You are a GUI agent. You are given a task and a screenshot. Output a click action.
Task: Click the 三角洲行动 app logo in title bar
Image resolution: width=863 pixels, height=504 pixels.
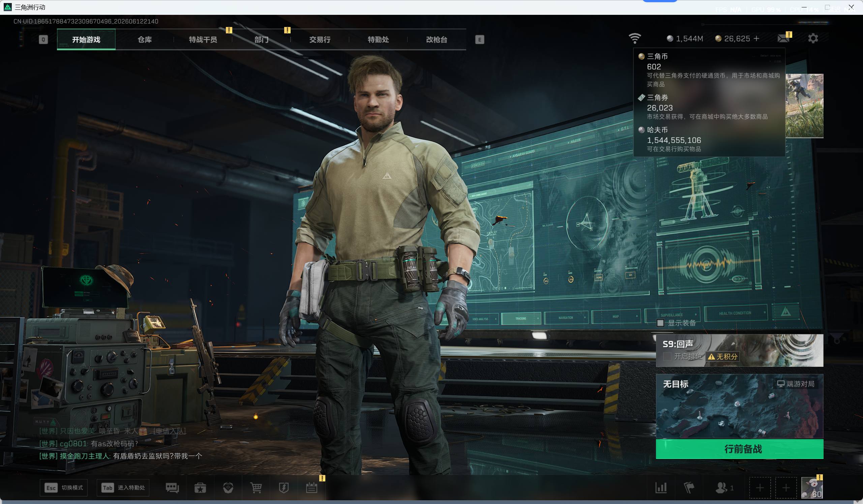click(x=7, y=7)
